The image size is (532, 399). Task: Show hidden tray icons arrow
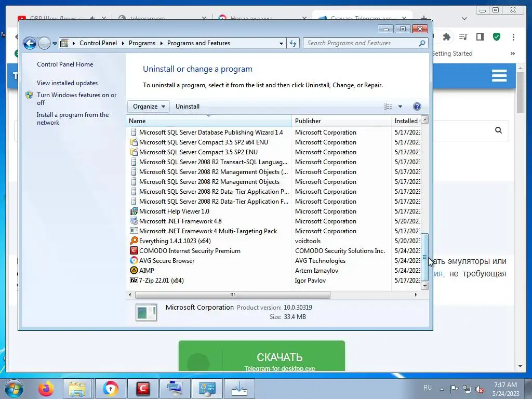(x=442, y=389)
